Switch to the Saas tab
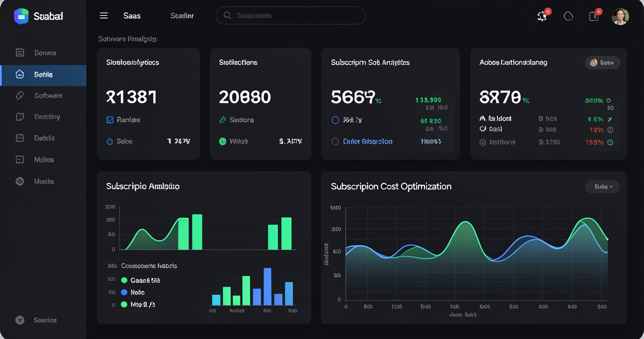The width and height of the screenshot is (644, 339). tap(132, 16)
